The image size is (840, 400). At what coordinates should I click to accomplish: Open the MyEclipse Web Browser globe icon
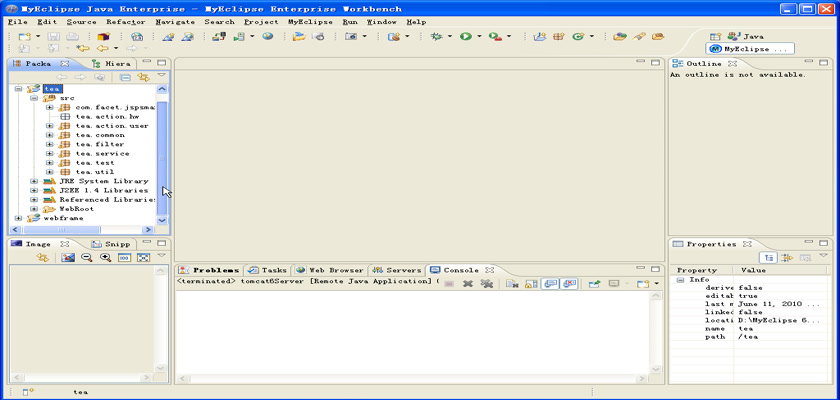pyautogui.click(x=268, y=36)
